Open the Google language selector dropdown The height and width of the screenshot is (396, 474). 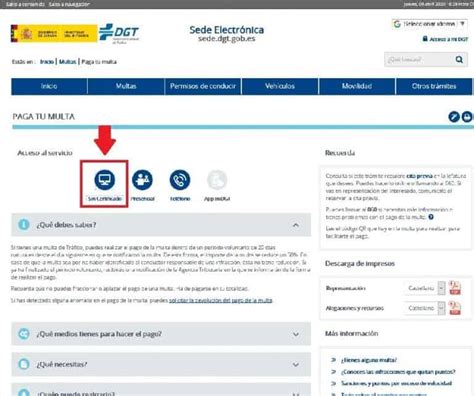tap(429, 24)
